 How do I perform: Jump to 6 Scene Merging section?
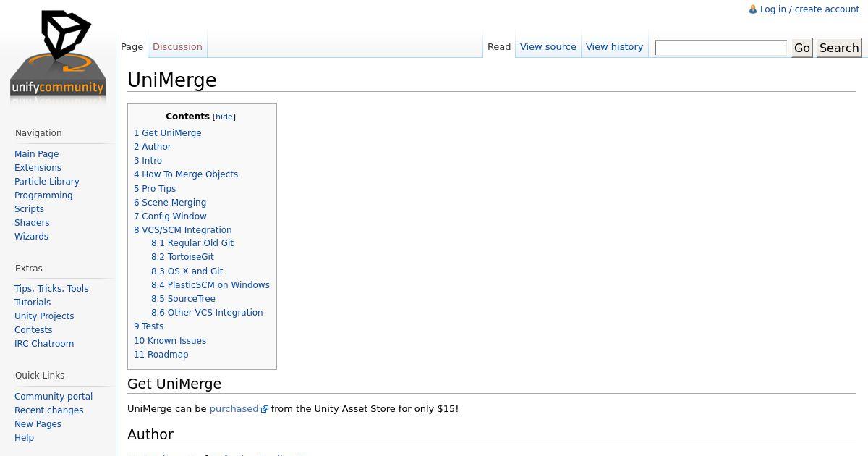pos(170,203)
